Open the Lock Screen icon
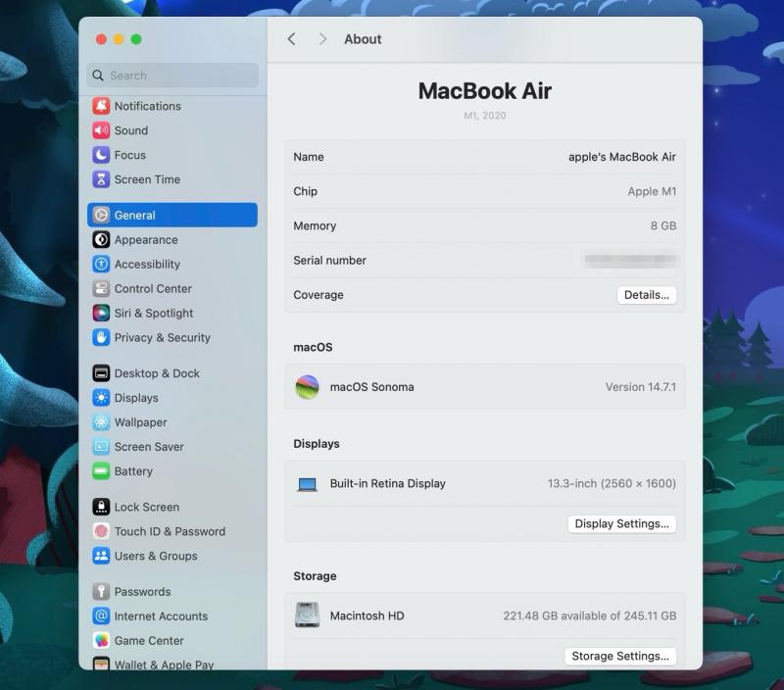 point(101,507)
